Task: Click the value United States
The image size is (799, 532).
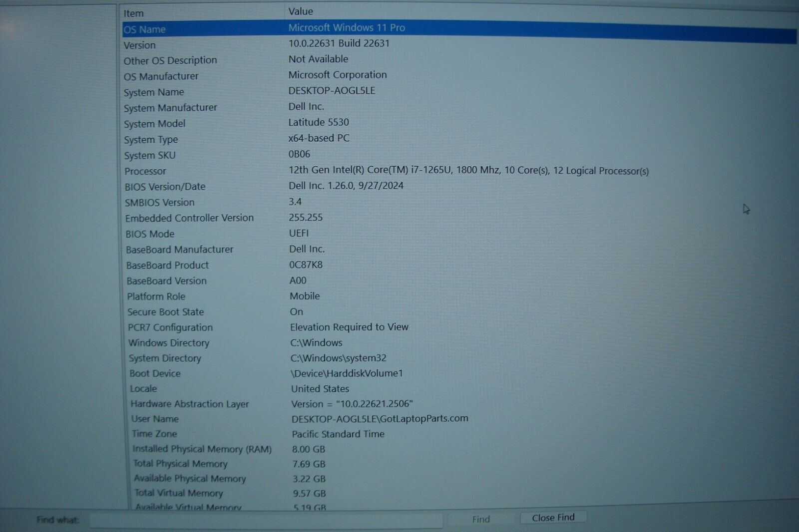Action: click(320, 389)
